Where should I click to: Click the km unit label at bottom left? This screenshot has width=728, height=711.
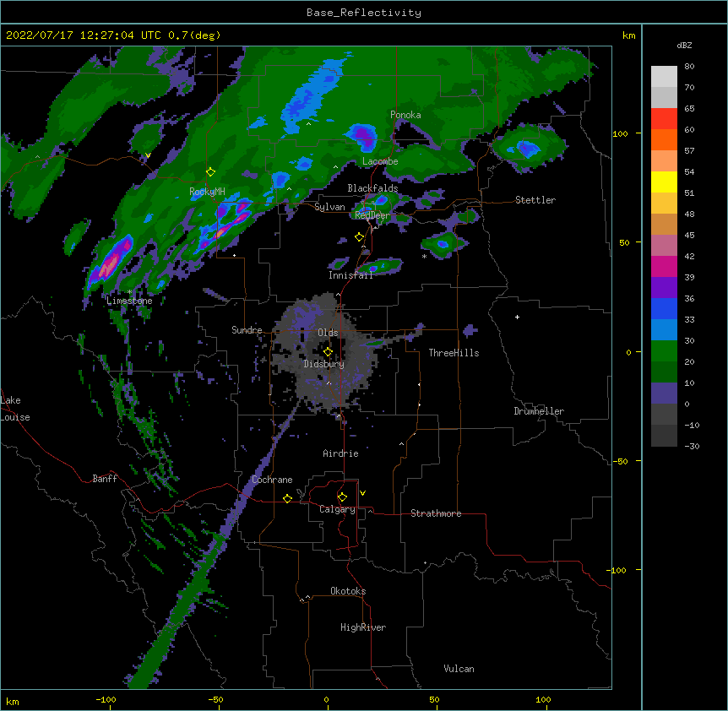[13, 702]
